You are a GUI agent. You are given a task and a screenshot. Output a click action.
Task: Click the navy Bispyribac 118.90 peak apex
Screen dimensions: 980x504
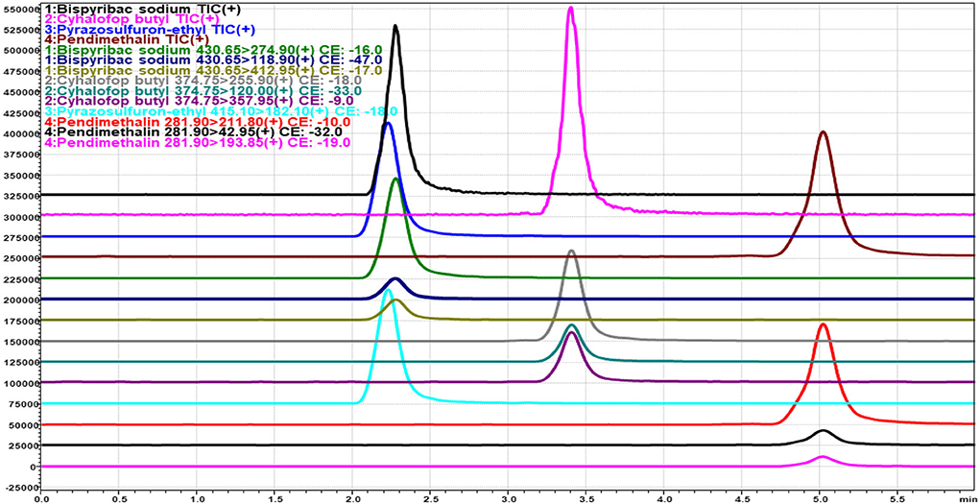(395, 279)
